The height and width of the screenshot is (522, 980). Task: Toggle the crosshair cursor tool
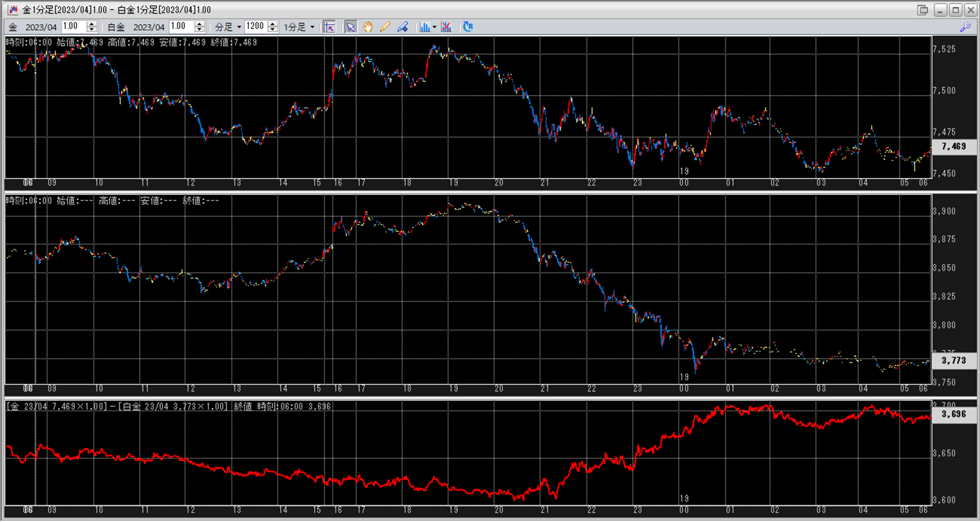click(329, 27)
